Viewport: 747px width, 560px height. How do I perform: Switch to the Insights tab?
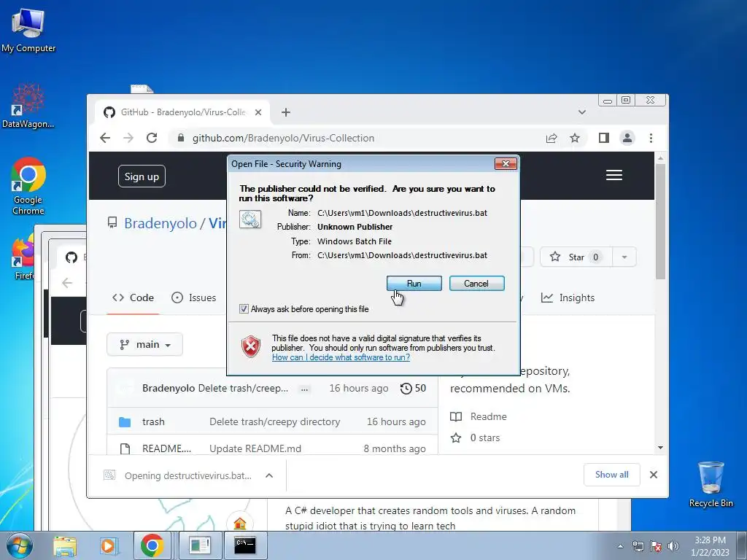[x=568, y=297]
